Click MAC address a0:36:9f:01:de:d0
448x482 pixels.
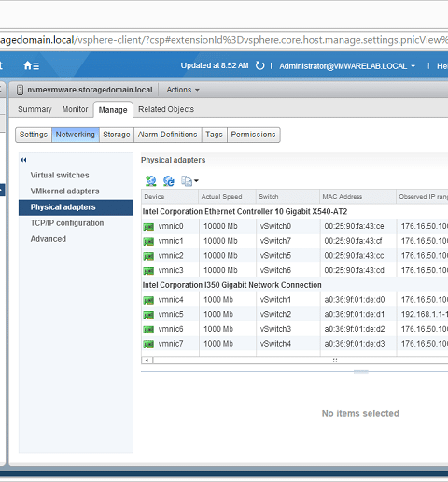point(355,300)
